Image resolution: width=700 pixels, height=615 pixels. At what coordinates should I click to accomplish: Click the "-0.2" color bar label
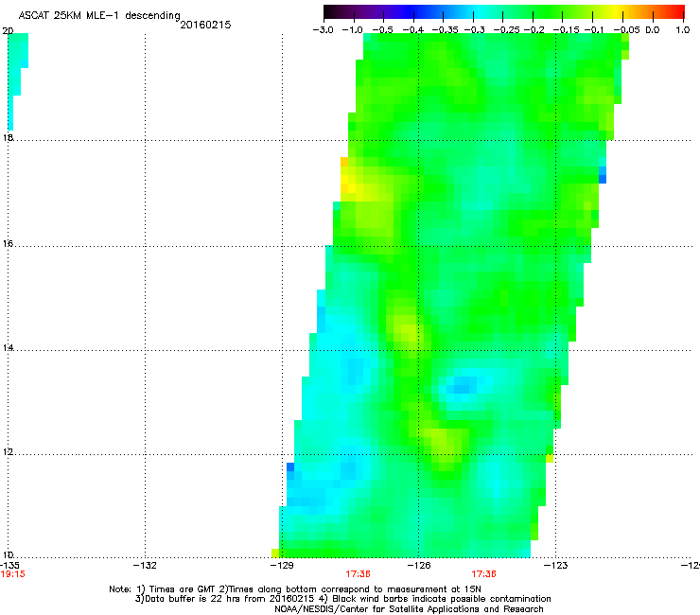[534, 30]
